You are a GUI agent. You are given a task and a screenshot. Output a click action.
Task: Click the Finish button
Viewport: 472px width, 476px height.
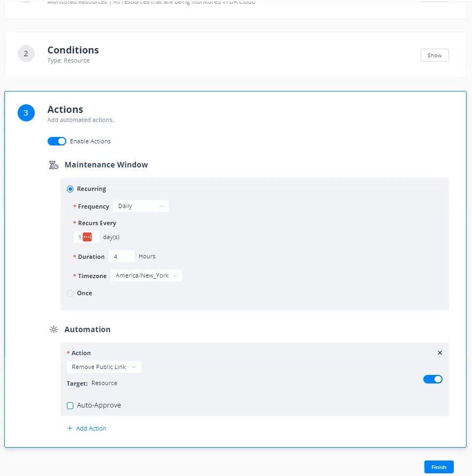[x=438, y=467]
